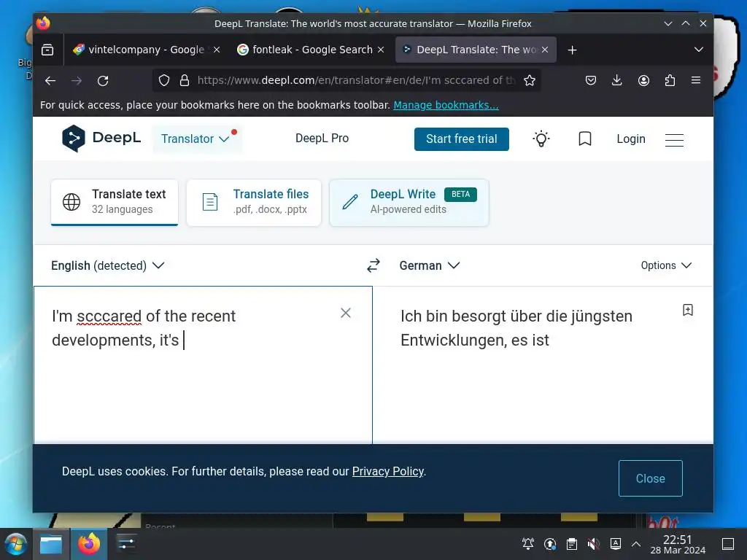Click the Login link
The width and height of the screenshot is (747, 560).
pos(631,139)
